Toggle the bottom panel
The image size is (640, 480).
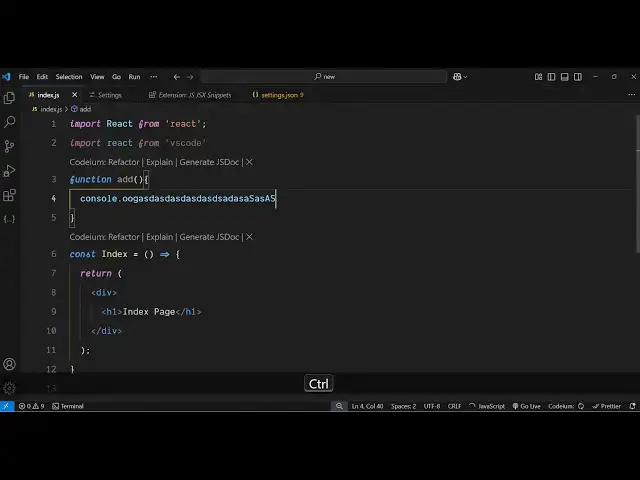(564, 77)
